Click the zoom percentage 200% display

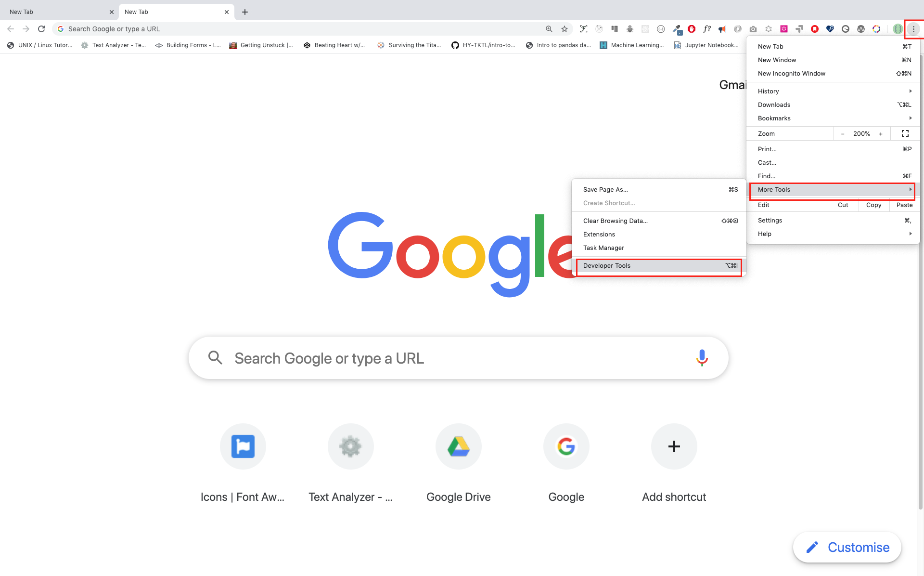862,133
